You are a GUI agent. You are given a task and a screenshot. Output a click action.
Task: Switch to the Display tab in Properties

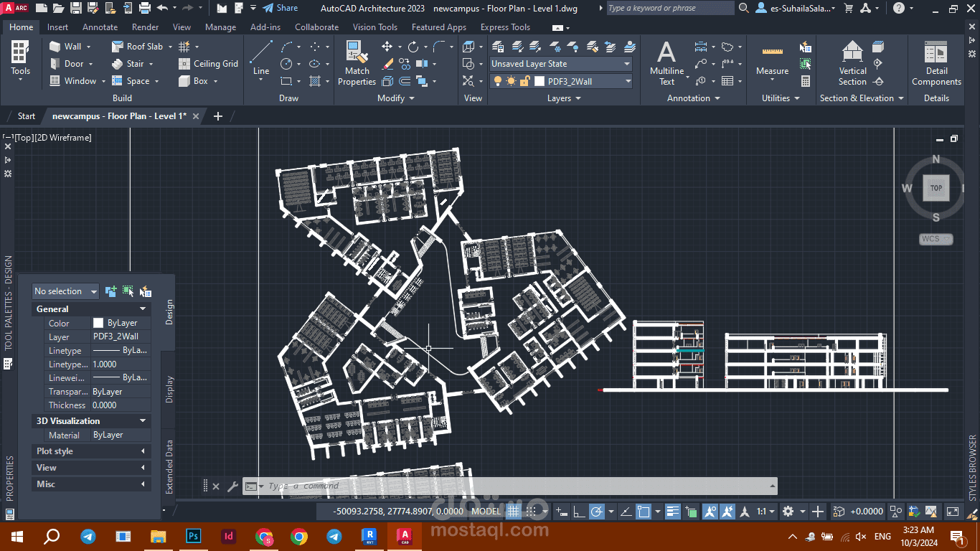pyautogui.click(x=169, y=389)
